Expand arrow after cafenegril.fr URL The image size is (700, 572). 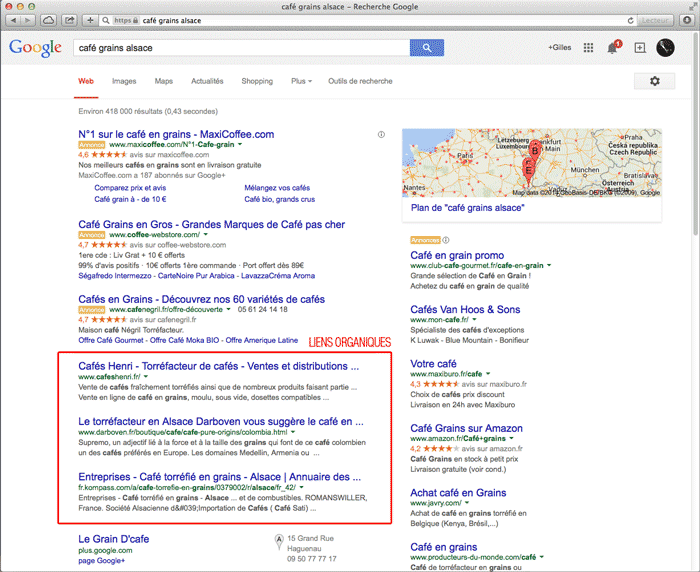pos(229,309)
